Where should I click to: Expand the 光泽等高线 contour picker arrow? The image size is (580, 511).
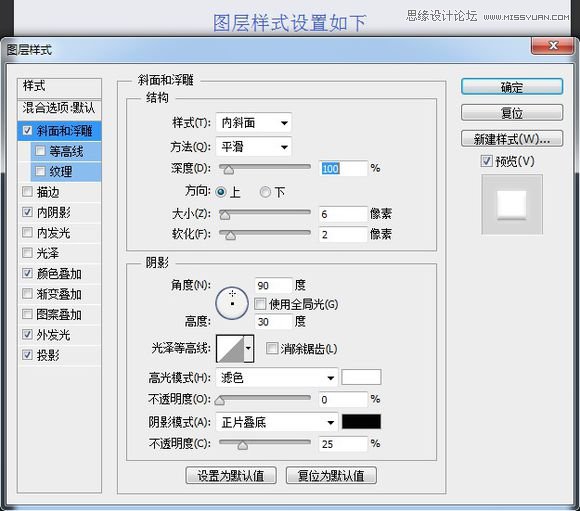(249, 349)
